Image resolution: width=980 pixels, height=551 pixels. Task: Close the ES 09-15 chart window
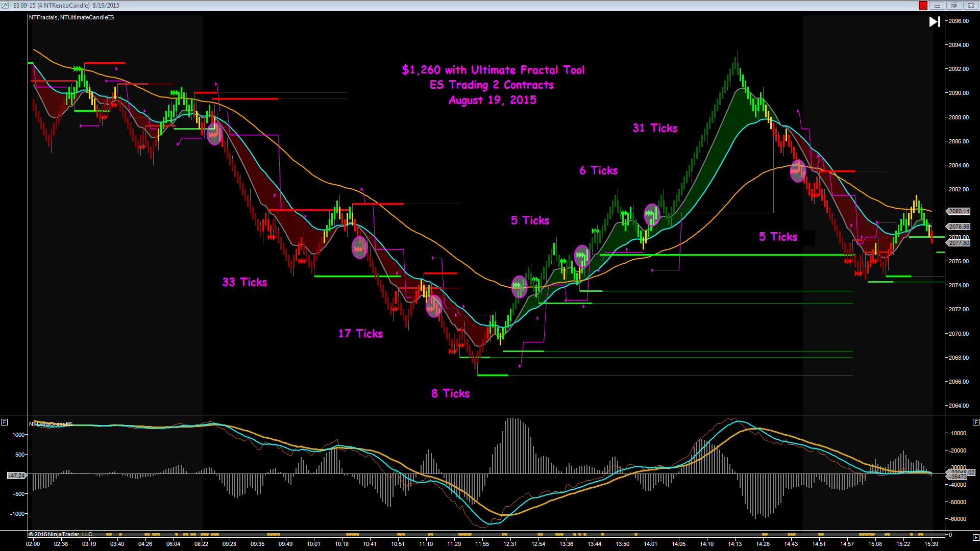[970, 6]
